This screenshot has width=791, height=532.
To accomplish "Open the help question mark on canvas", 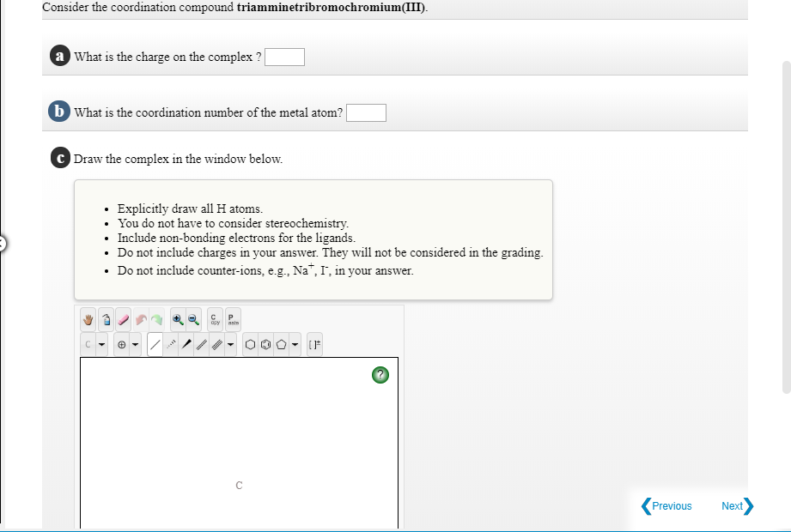I will [x=380, y=375].
